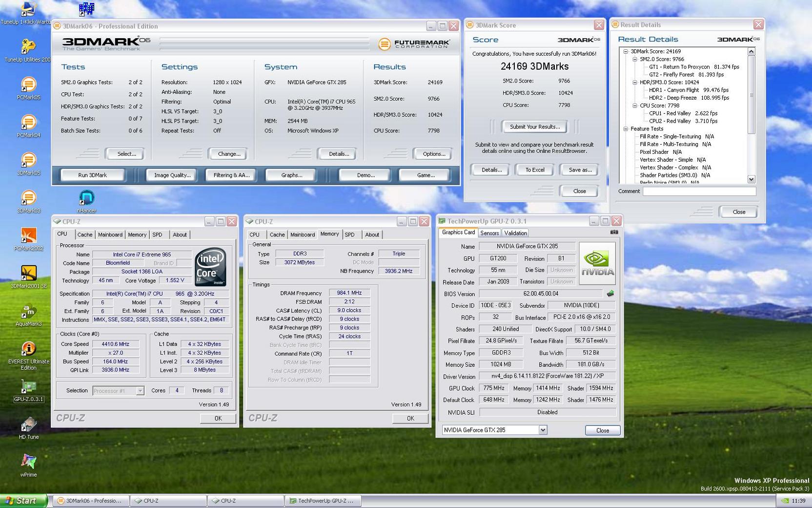The width and height of the screenshot is (812, 508).
Task: Close the GPU-Z window with Close button
Action: coord(602,430)
